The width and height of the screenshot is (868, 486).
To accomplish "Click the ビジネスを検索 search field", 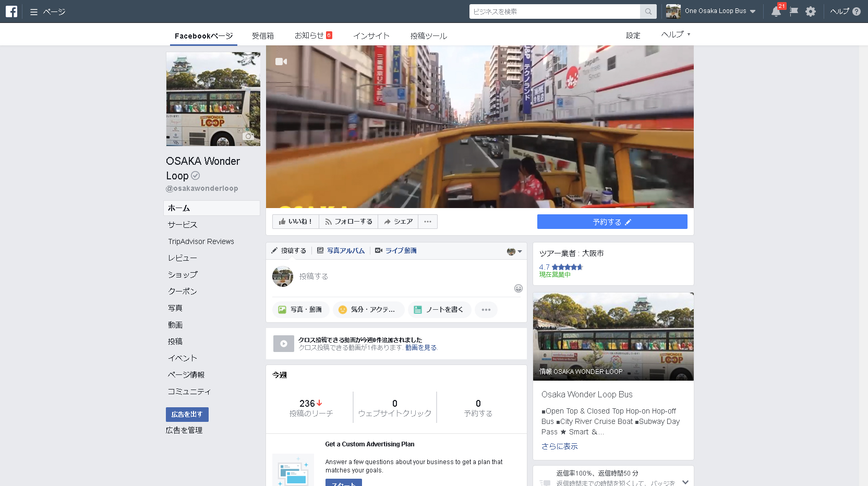I will point(554,11).
